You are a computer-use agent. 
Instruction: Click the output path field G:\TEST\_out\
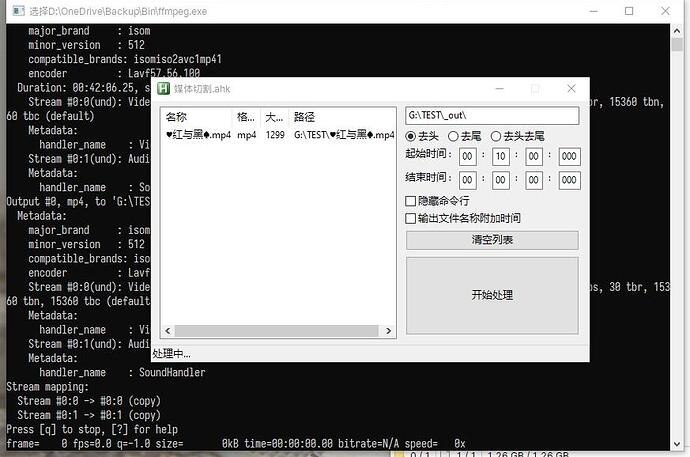[492, 116]
